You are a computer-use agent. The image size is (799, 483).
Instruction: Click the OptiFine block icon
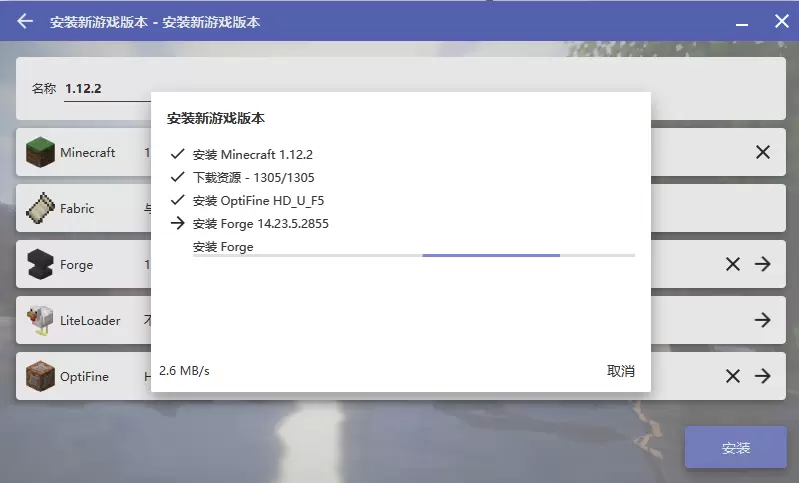(x=40, y=376)
